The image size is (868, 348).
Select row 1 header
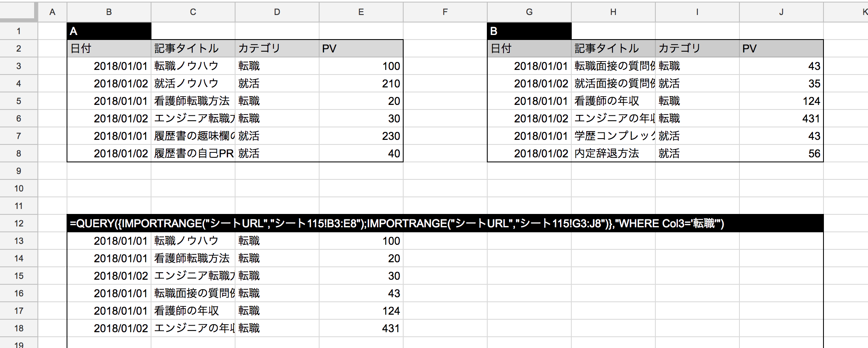coord(19,31)
